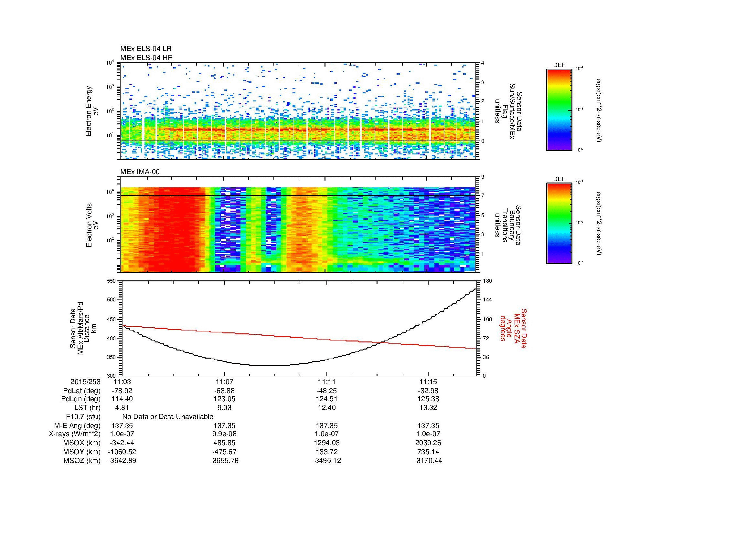
Task: Click the 11:15 time tick label
Action: [x=428, y=382]
